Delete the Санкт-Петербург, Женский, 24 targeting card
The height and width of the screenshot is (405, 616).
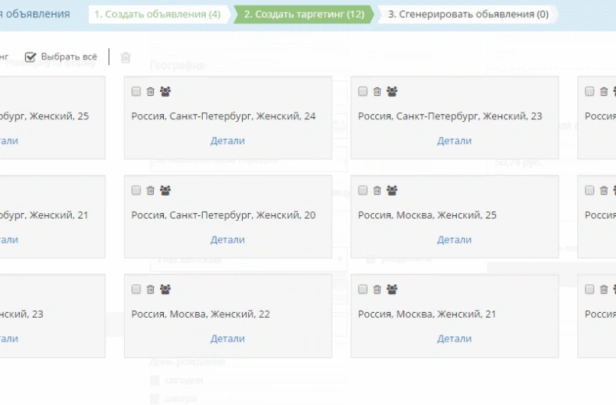150,92
